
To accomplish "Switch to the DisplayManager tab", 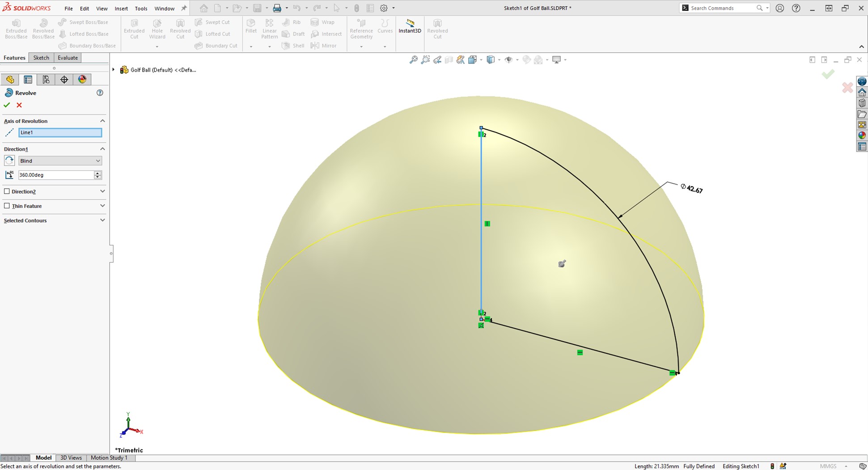I will coord(82,79).
